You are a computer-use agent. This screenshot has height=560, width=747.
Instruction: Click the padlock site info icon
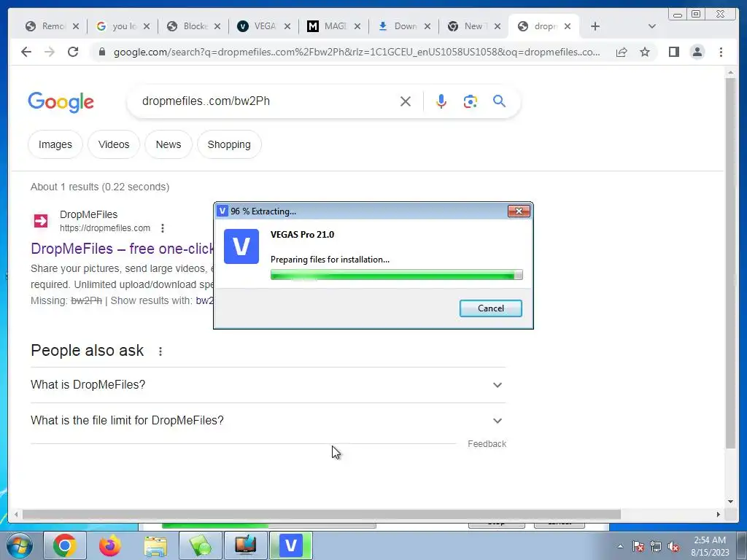101,52
